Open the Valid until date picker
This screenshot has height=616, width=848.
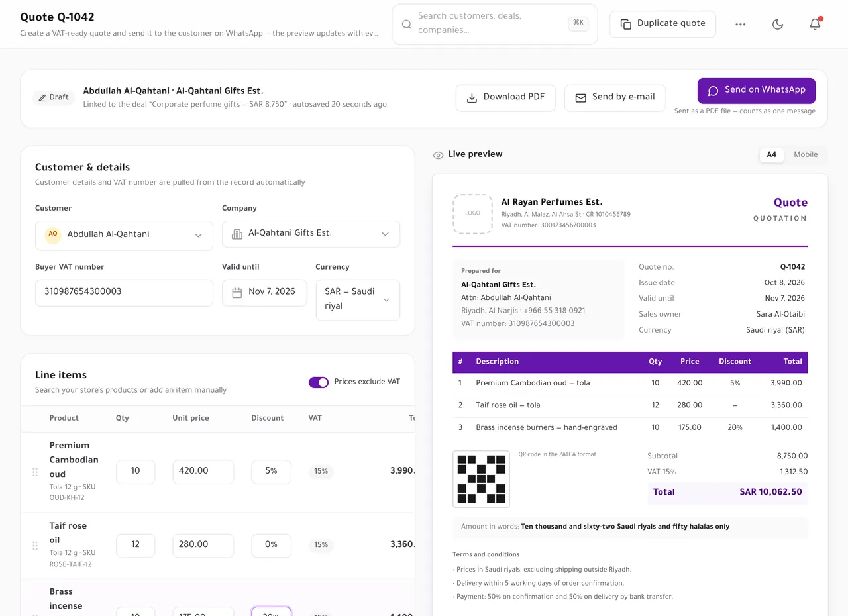coord(264,292)
